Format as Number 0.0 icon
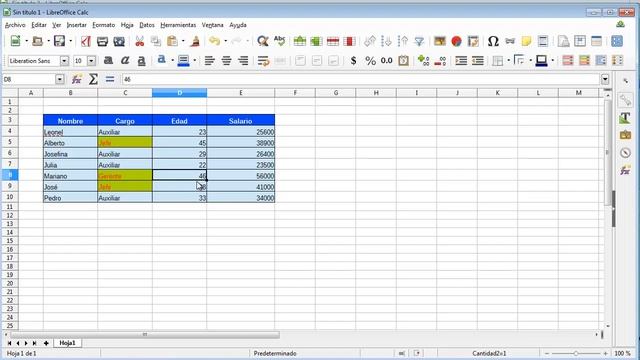The height and width of the screenshot is (360, 640). [x=387, y=61]
